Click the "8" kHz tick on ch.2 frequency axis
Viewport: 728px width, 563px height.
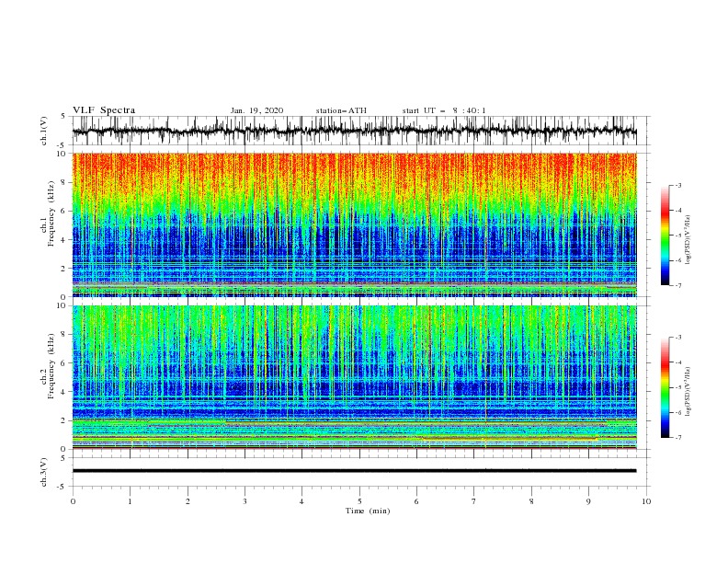click(63, 335)
